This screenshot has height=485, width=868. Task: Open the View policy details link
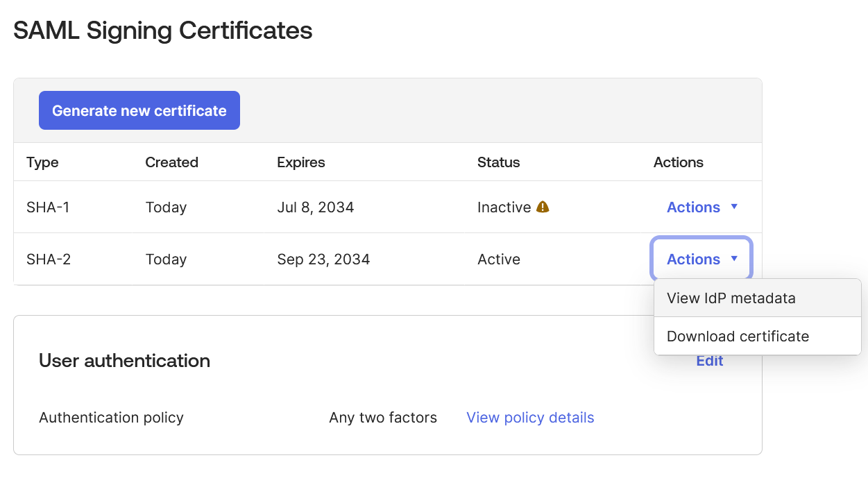[530, 418]
